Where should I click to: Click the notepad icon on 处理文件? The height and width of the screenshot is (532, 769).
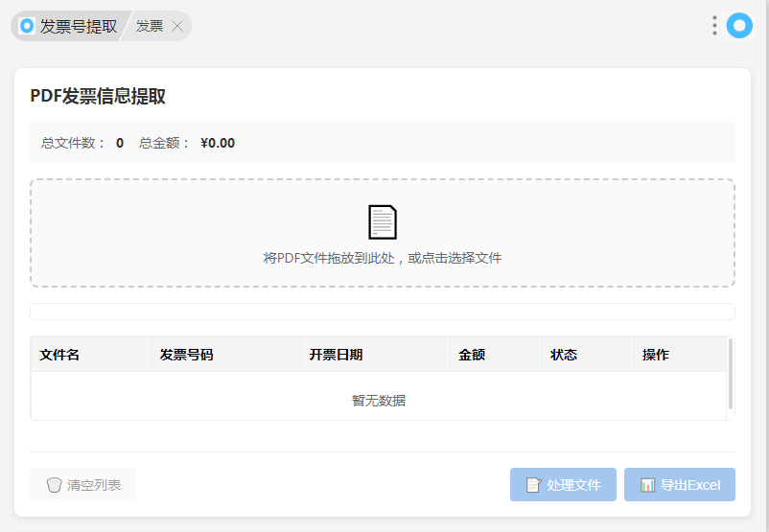pos(533,485)
